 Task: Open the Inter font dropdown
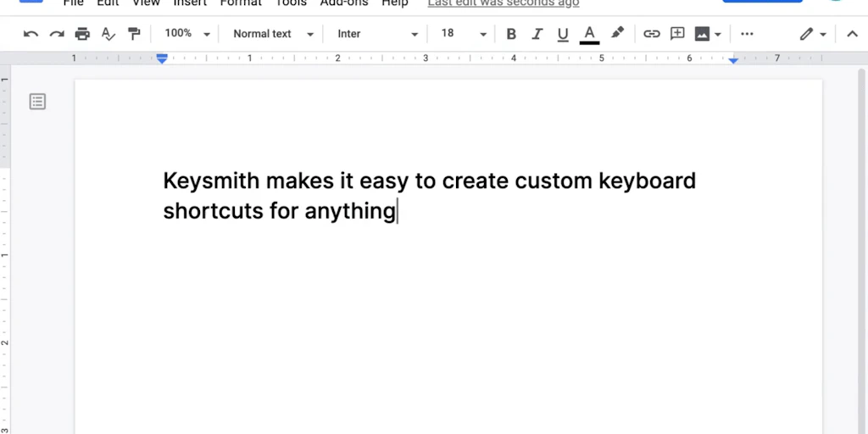pos(377,34)
